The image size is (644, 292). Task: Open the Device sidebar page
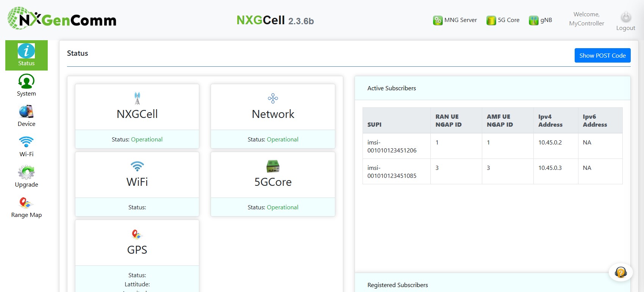coord(27,116)
